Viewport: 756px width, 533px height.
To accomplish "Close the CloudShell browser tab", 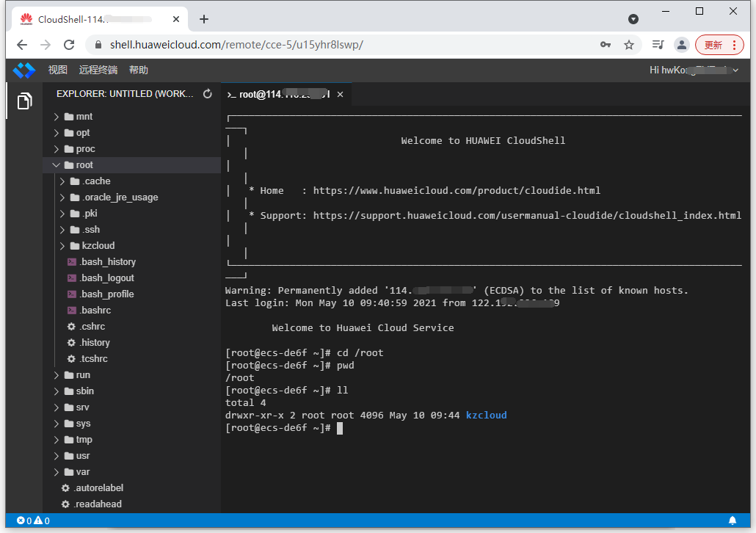I will 176,19.
